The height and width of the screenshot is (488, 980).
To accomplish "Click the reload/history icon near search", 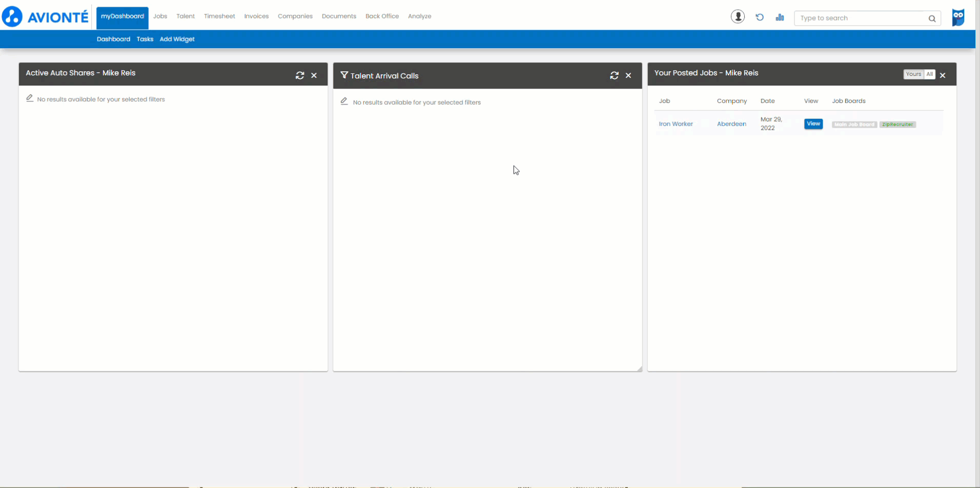I will pyautogui.click(x=759, y=16).
